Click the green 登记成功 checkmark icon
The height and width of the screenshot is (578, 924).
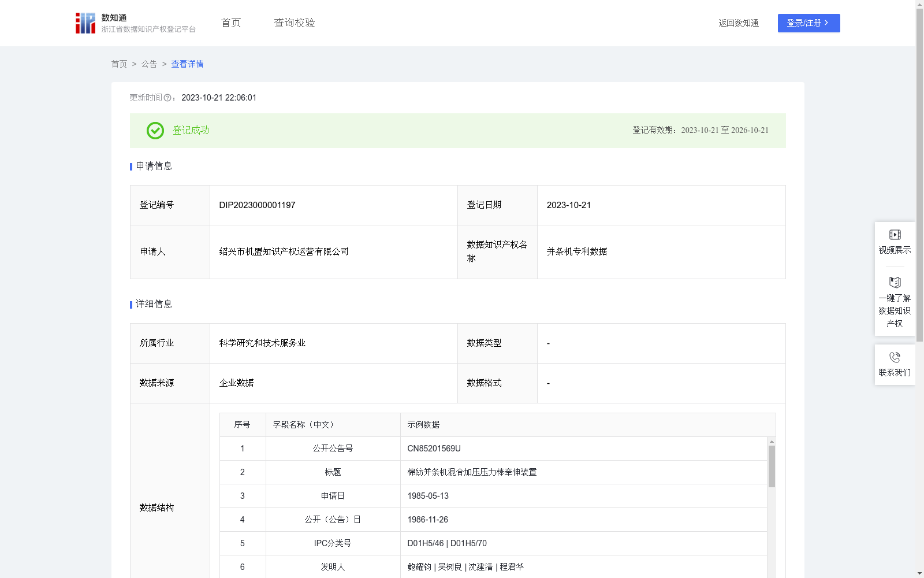[x=155, y=131]
